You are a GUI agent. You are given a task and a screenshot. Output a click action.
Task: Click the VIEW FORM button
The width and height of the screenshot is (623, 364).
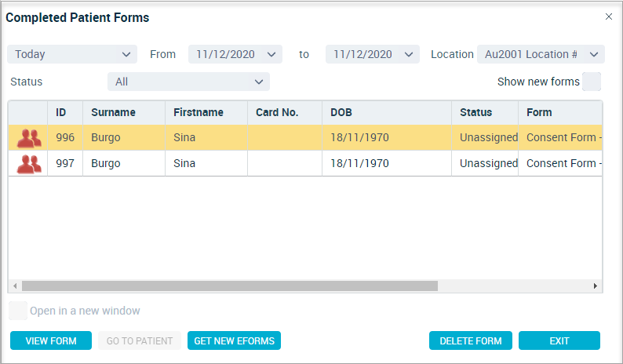click(51, 340)
